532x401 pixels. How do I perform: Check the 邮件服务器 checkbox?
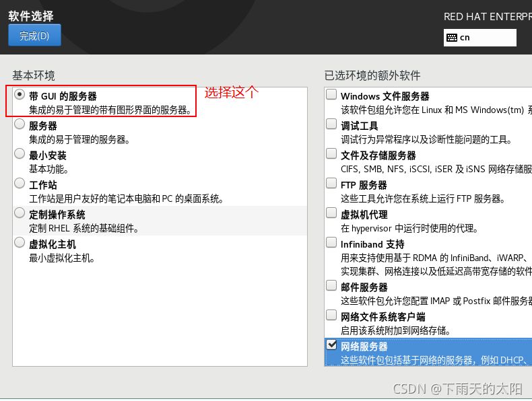331,285
